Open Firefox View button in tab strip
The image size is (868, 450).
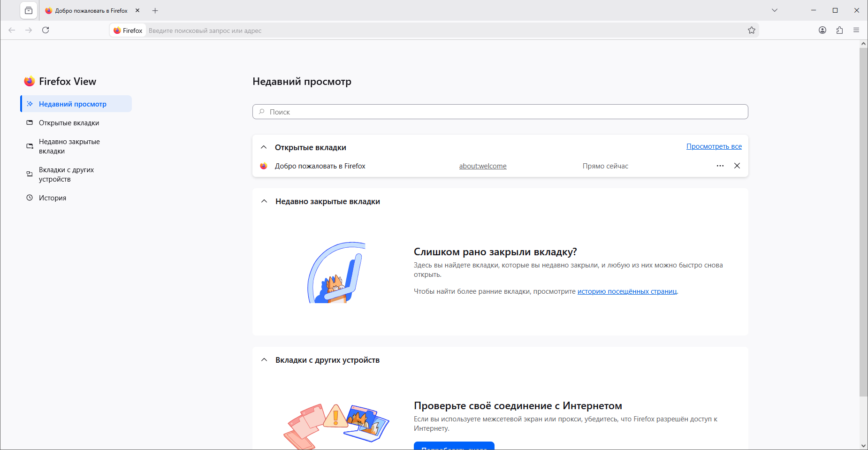[x=29, y=10]
